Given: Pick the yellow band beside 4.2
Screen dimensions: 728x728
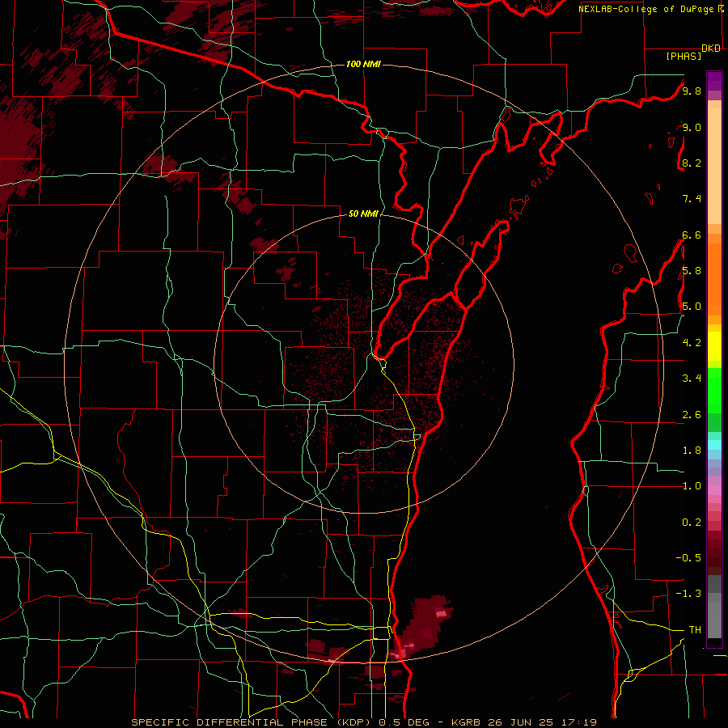Looking at the screenshot, I should (x=714, y=346).
